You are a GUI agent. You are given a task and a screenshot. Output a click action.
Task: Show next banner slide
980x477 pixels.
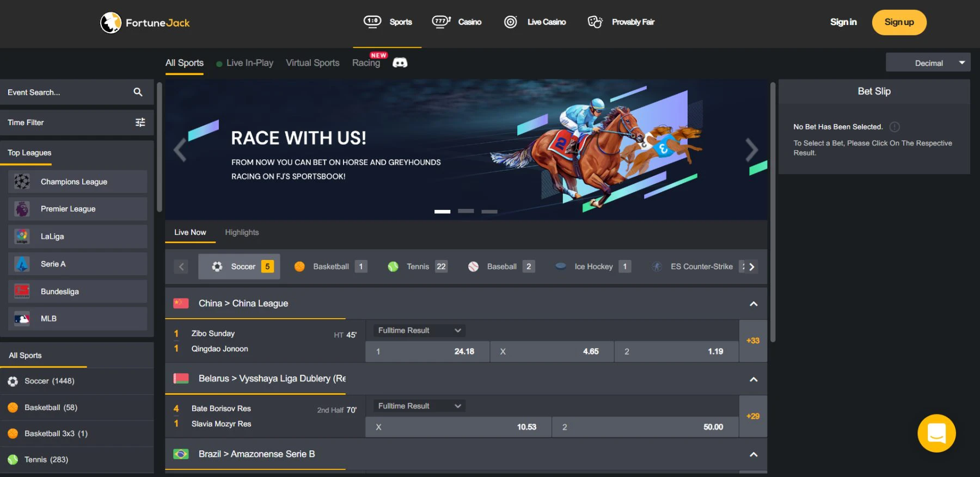click(x=752, y=150)
